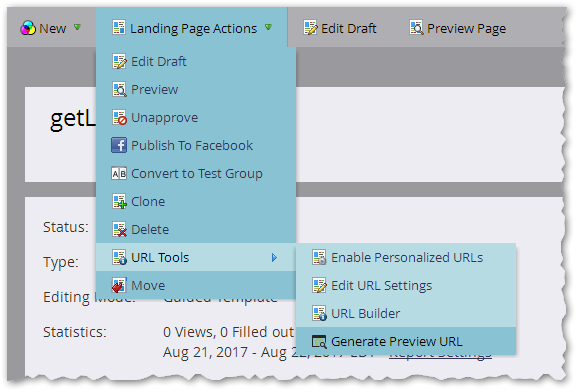Click the Enable Personalized URLs icon

point(319,257)
